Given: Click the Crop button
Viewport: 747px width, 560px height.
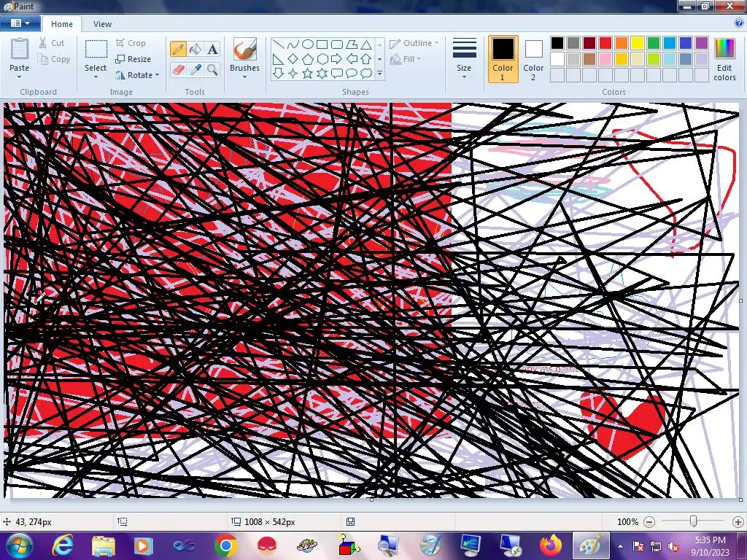Looking at the screenshot, I should click(131, 43).
